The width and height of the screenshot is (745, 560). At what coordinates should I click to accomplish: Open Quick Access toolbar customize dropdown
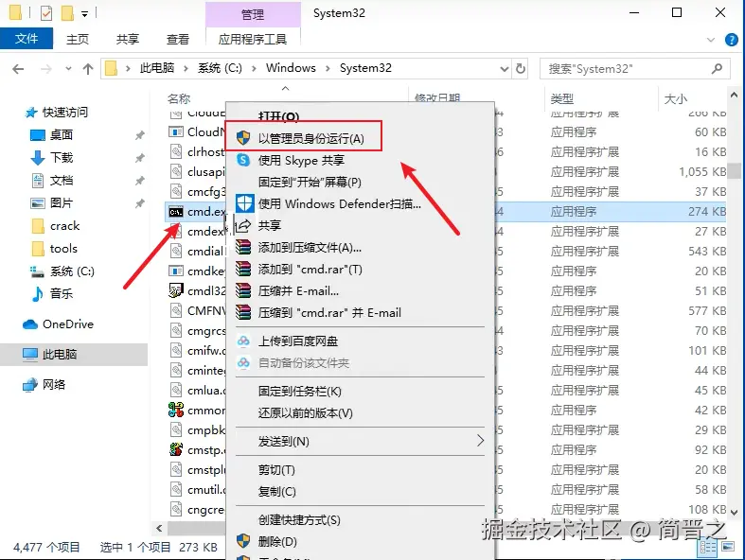click(84, 14)
